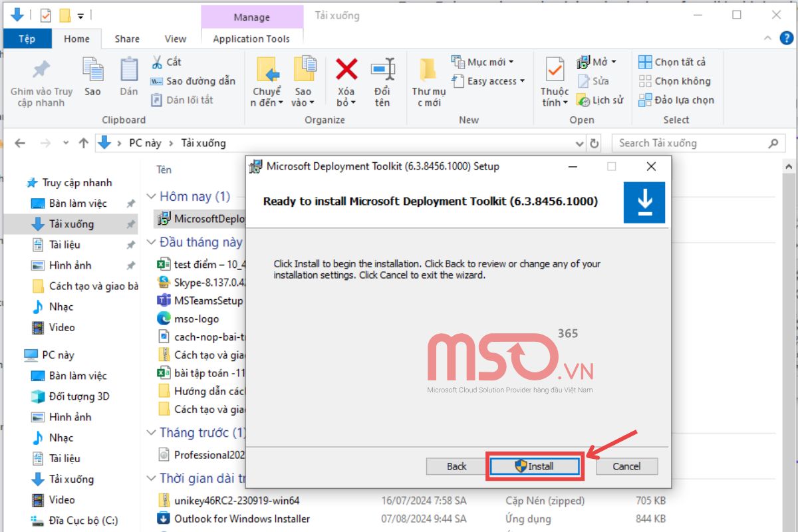Collapse the ribbon with the chevron
Viewport: 798px width, 532px height.
click(769, 38)
